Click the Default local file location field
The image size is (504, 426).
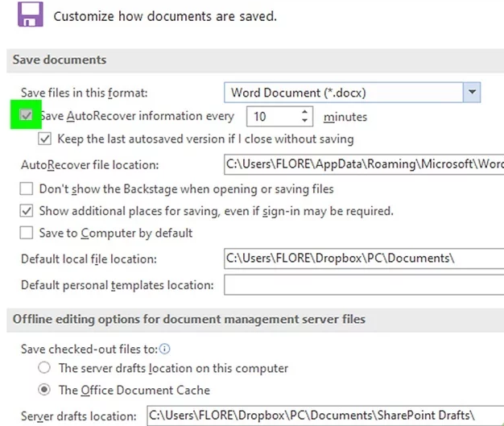[x=364, y=258]
